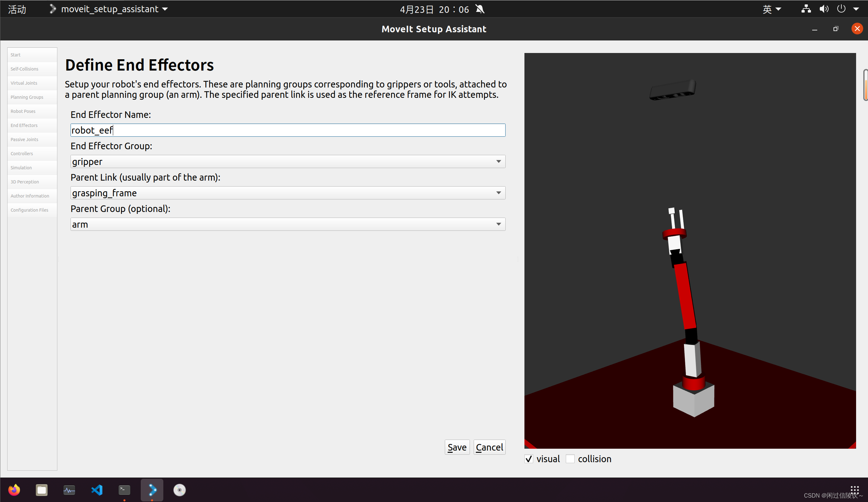This screenshot has height=502, width=868.
Task: Open the Files manager dock icon
Action: (42, 489)
